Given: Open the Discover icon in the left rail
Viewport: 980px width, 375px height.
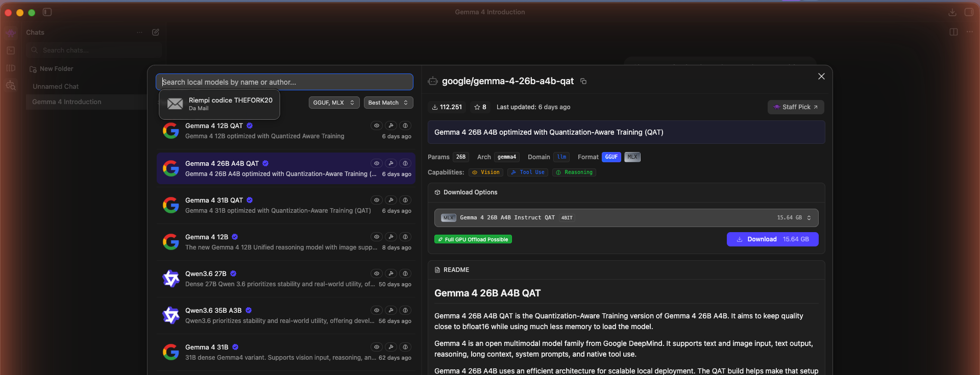Looking at the screenshot, I should 11,85.
